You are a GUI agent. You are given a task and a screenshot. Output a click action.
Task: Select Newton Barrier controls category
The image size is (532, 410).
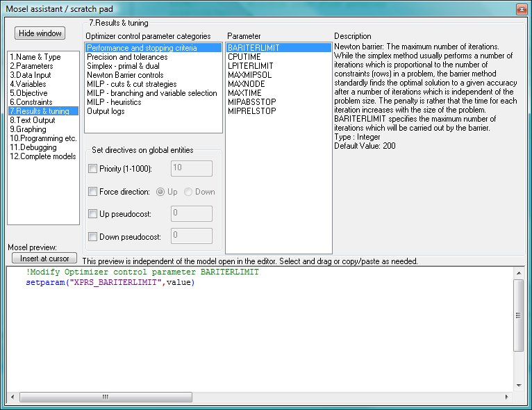(125, 75)
